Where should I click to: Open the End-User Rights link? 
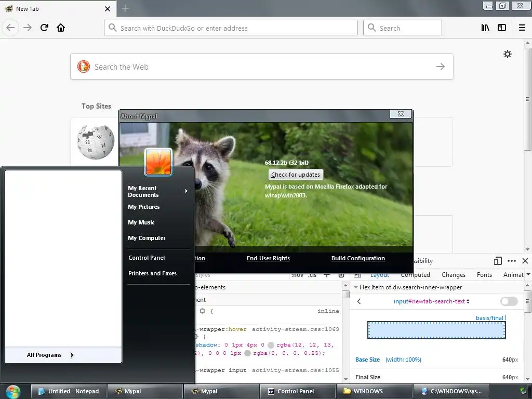tap(268, 258)
